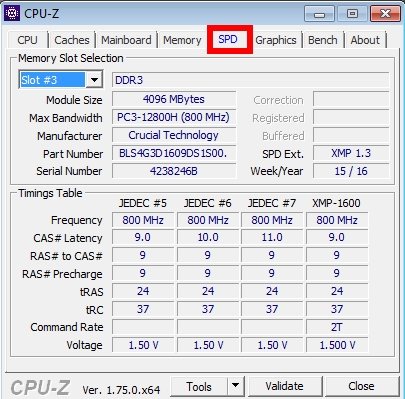The height and width of the screenshot is (399, 405).
Task: Open the Mainboard tab
Action: point(126,40)
